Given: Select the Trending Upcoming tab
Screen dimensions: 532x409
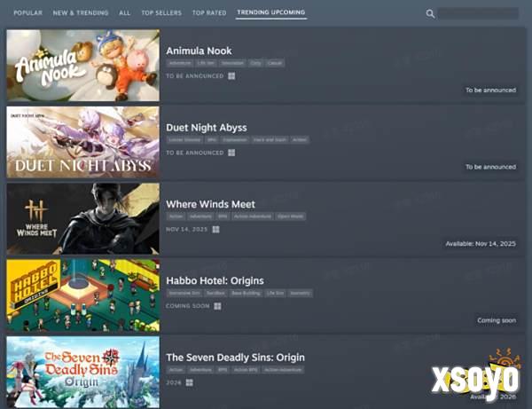Looking at the screenshot, I should 271,13.
